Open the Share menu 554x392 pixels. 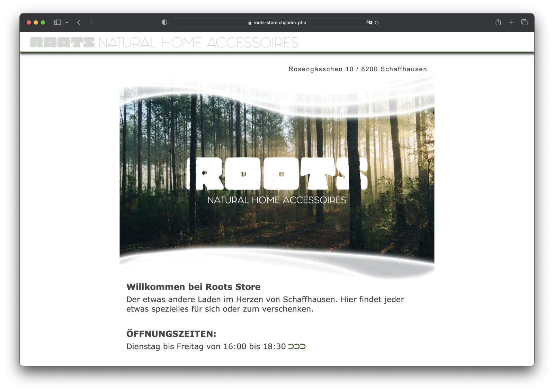coord(498,22)
